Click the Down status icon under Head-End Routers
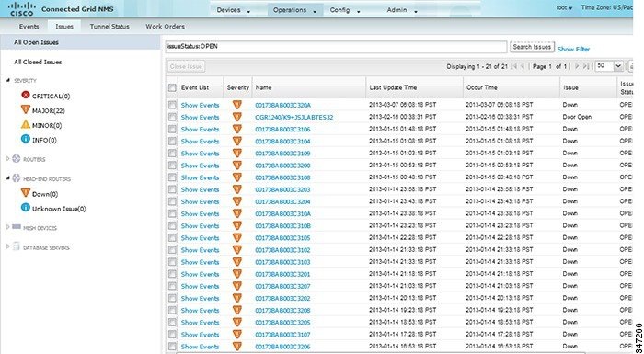The width and height of the screenshot is (644, 354). click(26, 193)
